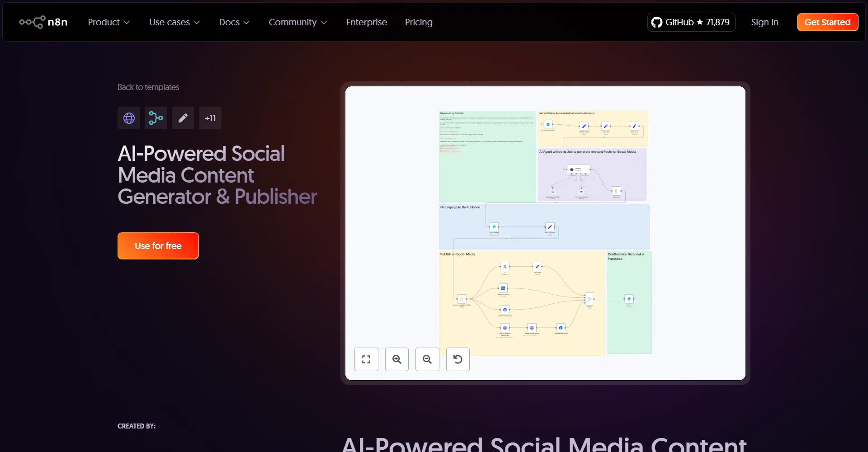Screen dimensions: 868x452
Task: Click the n8n logo in header
Action: point(43,22)
